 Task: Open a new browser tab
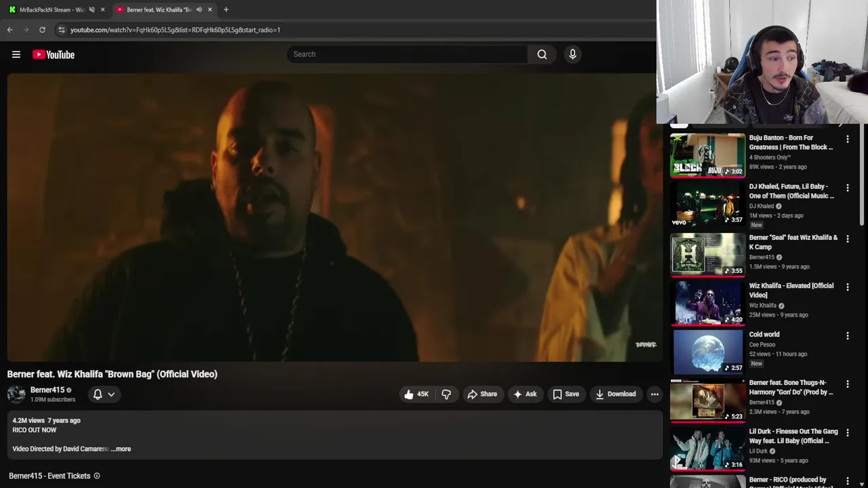226,9
